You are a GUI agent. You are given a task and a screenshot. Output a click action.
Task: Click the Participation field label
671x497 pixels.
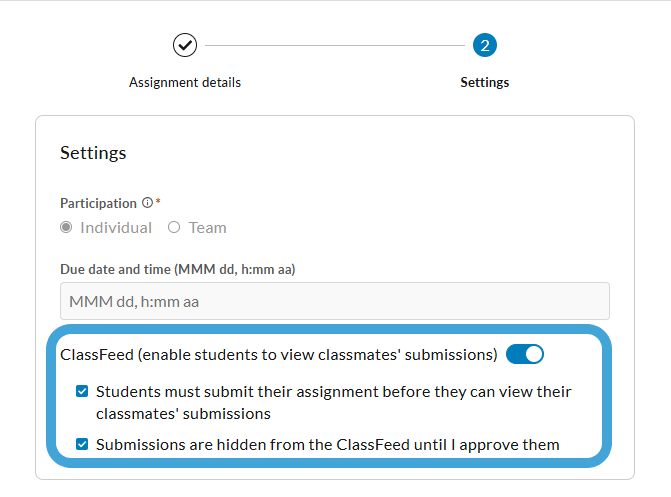98,203
